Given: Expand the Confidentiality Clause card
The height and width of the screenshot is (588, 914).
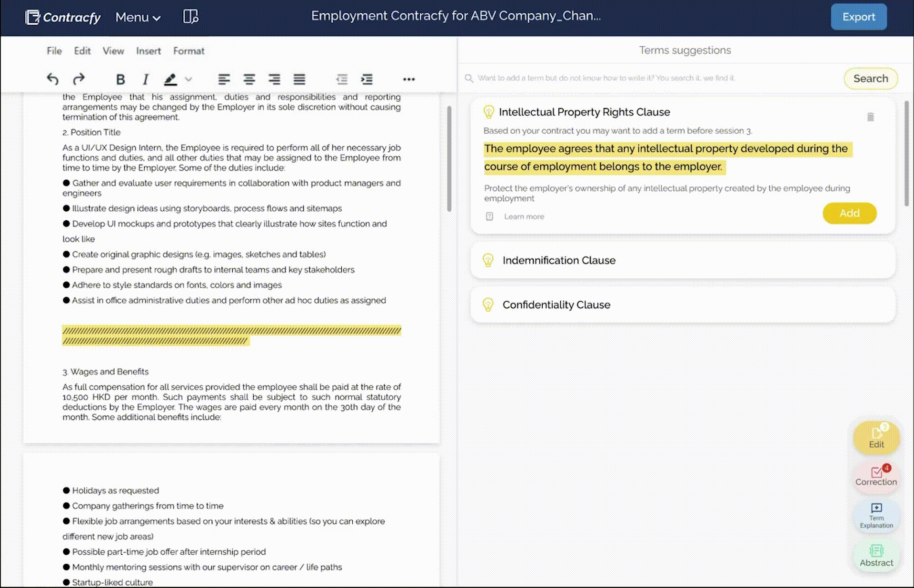Looking at the screenshot, I should coord(683,304).
